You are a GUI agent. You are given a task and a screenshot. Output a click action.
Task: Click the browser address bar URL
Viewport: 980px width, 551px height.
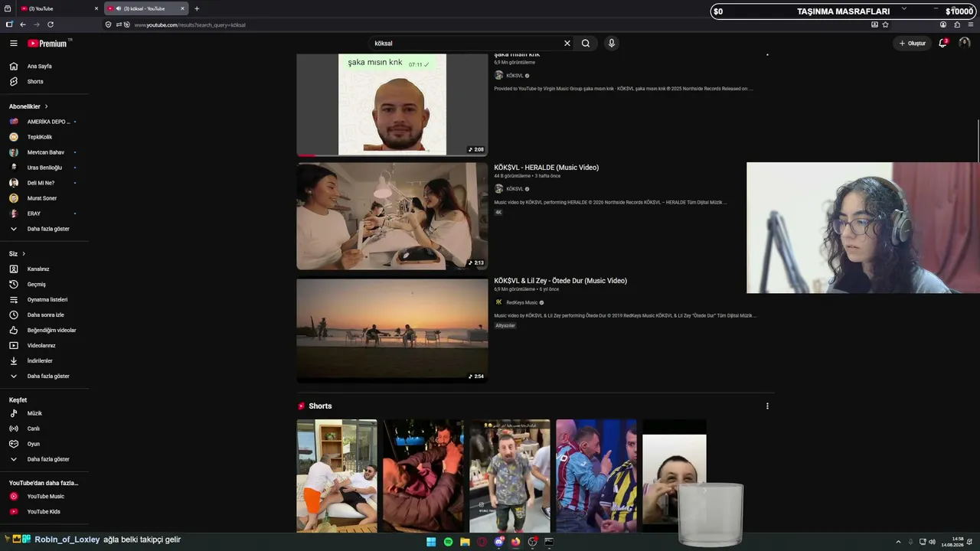190,25
